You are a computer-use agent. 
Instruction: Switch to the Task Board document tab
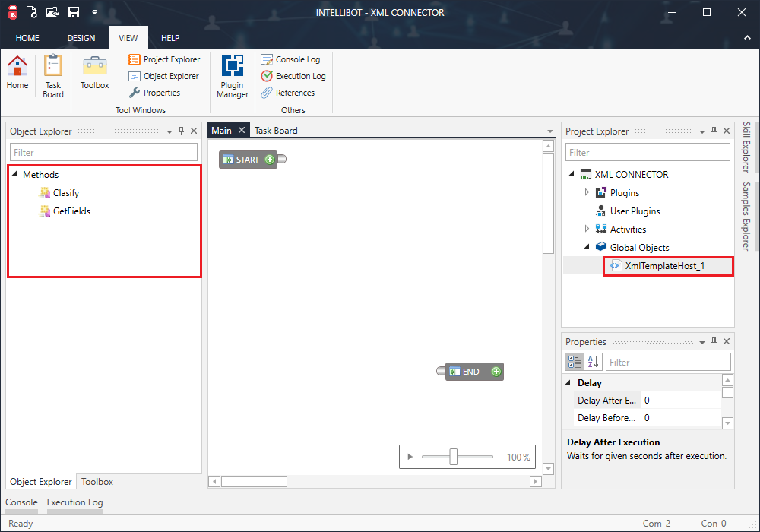pos(276,130)
